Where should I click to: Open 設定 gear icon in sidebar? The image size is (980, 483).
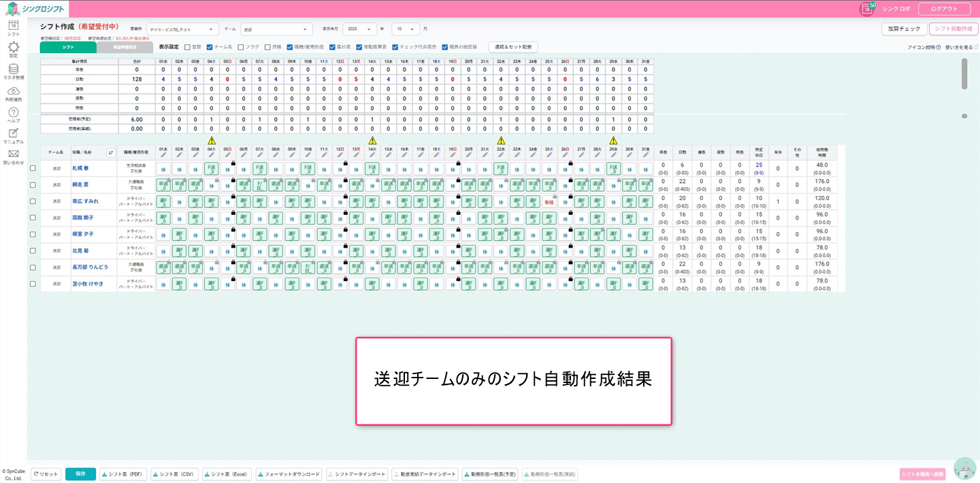coord(13,47)
